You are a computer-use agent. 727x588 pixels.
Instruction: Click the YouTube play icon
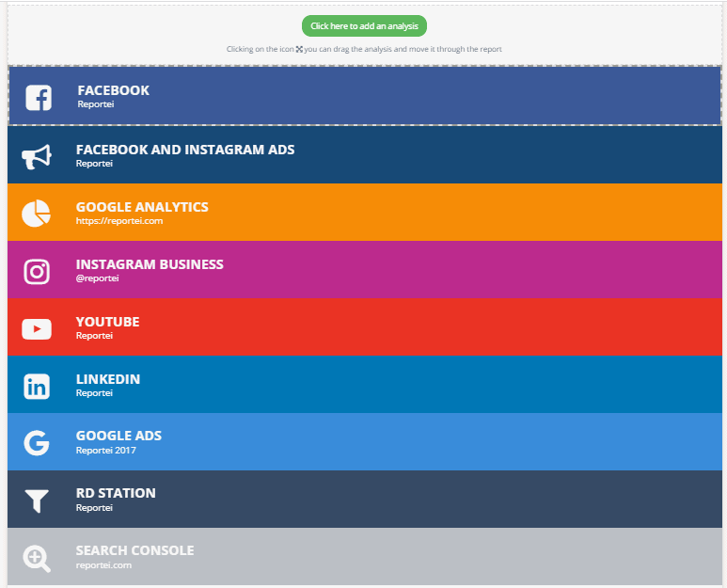[x=37, y=328]
